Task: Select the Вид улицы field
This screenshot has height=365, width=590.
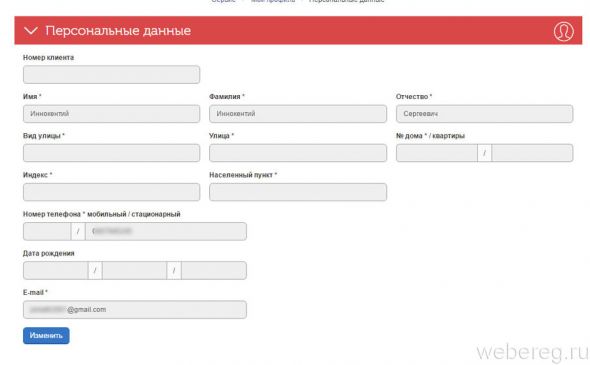Action: 111,153
